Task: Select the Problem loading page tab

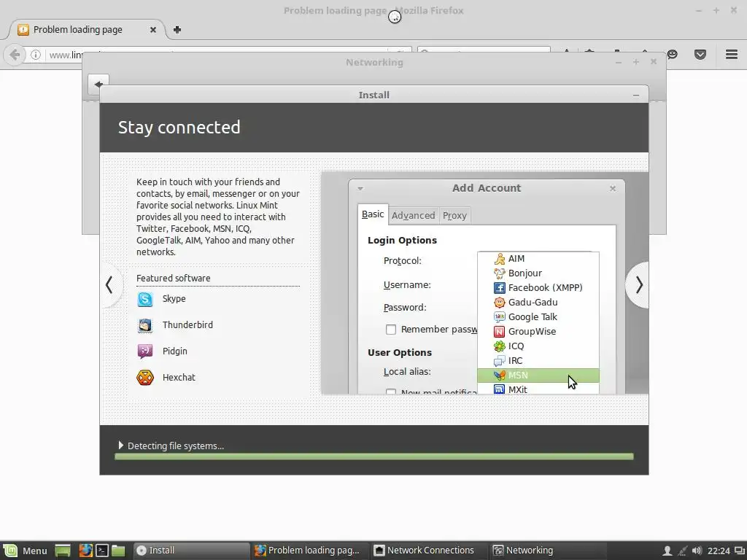Action: click(x=86, y=29)
